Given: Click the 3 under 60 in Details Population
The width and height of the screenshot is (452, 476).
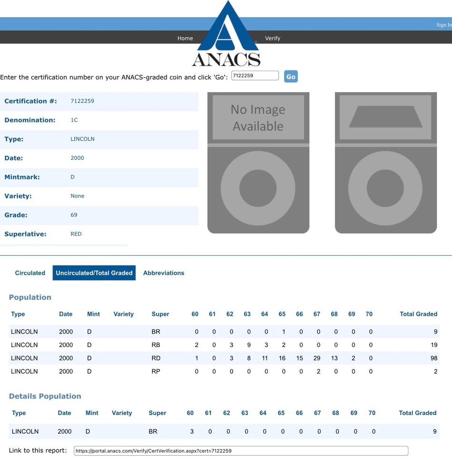Looking at the screenshot, I should coord(192,431).
